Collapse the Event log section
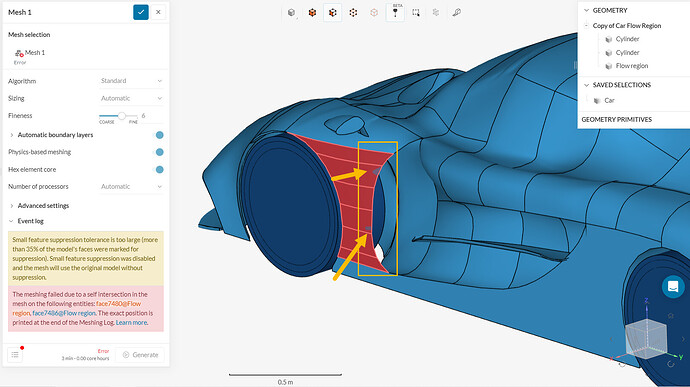Viewport: 690px width, 387px height. click(11, 221)
